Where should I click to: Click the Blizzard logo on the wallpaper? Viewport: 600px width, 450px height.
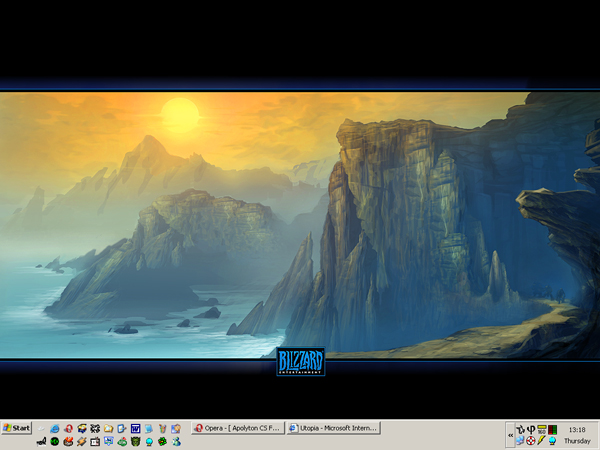(x=300, y=362)
